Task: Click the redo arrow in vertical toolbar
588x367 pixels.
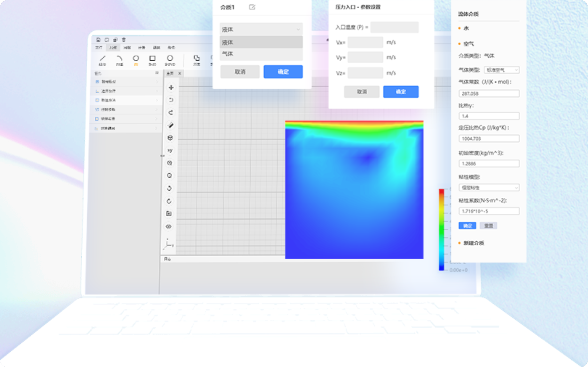Action: [171, 113]
